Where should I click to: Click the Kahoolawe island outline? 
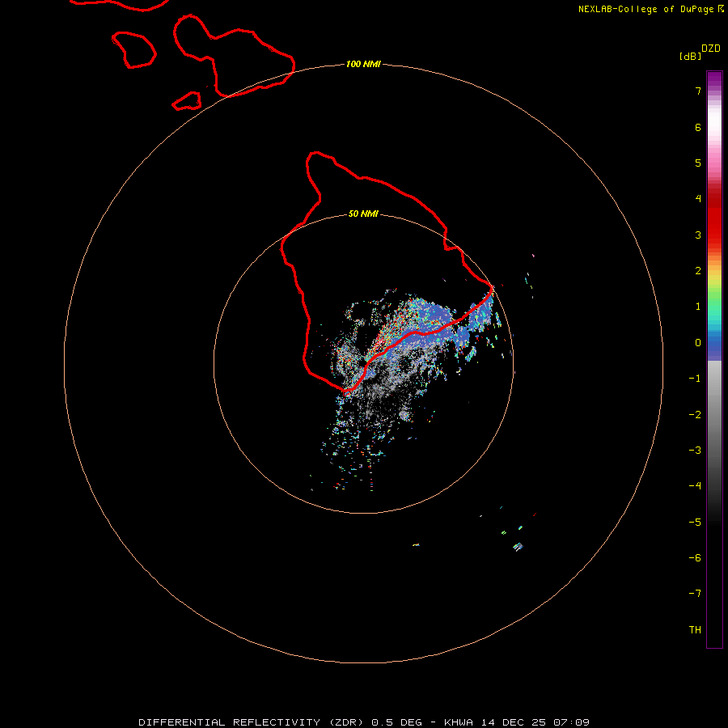coord(187,101)
